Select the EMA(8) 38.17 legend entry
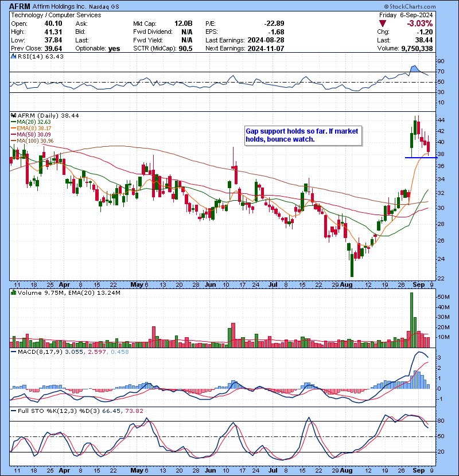The width and height of the screenshot is (459, 476). pos(31,128)
